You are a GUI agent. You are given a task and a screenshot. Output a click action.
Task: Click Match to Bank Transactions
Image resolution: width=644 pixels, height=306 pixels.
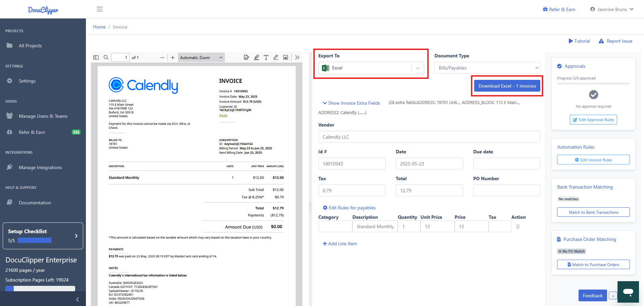(593, 212)
